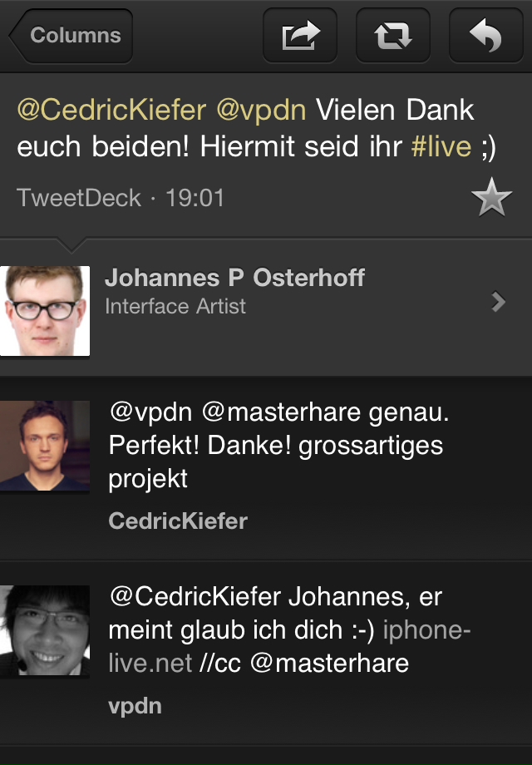Tap vpdn's profile picture
This screenshot has height=765, width=532.
tap(45, 630)
